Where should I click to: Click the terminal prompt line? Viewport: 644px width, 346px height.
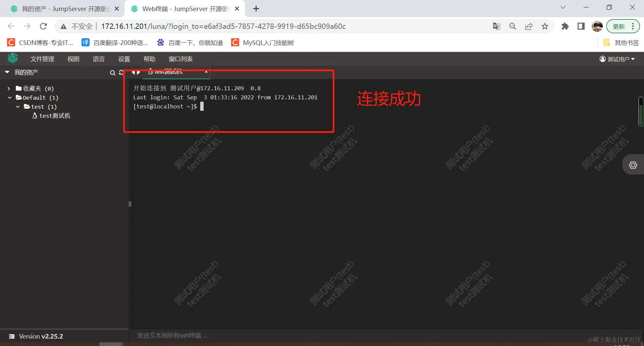[x=168, y=106]
